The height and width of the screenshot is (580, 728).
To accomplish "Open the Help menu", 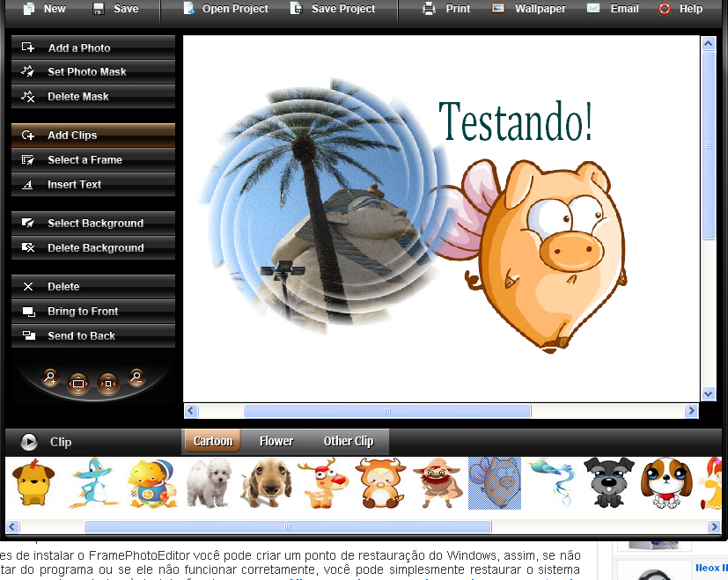I will coord(680,9).
